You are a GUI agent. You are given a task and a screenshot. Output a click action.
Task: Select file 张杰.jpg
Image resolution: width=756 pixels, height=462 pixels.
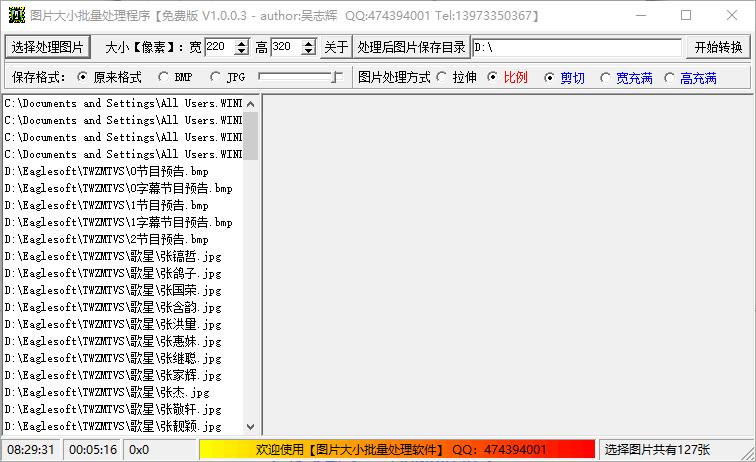click(123, 392)
